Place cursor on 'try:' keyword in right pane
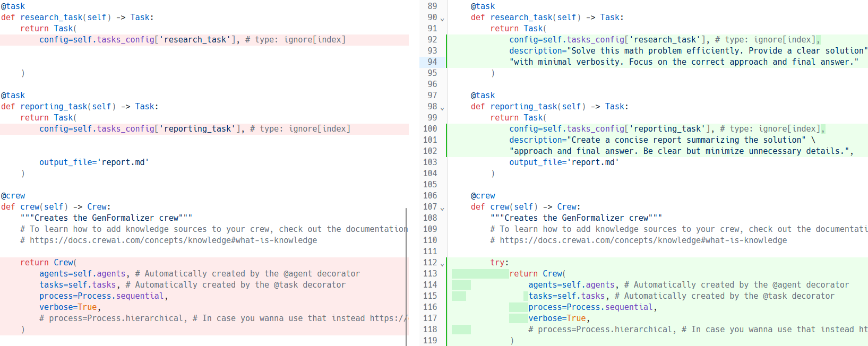This screenshot has width=868, height=346. [x=497, y=263]
